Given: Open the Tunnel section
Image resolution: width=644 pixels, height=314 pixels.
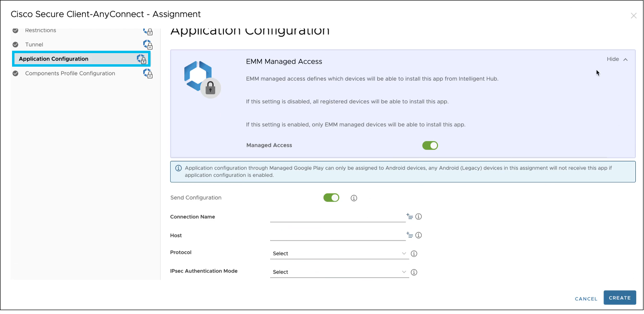Looking at the screenshot, I should (34, 44).
